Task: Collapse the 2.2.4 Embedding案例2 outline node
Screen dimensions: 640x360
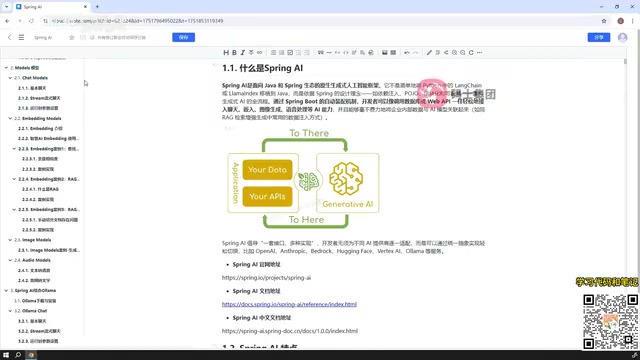Action: pos(14,179)
